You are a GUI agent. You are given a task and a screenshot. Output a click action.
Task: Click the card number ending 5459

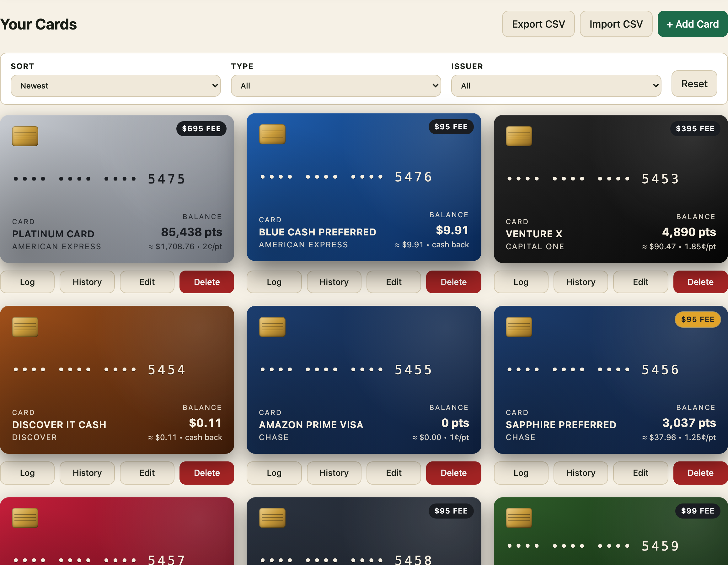tap(593, 546)
